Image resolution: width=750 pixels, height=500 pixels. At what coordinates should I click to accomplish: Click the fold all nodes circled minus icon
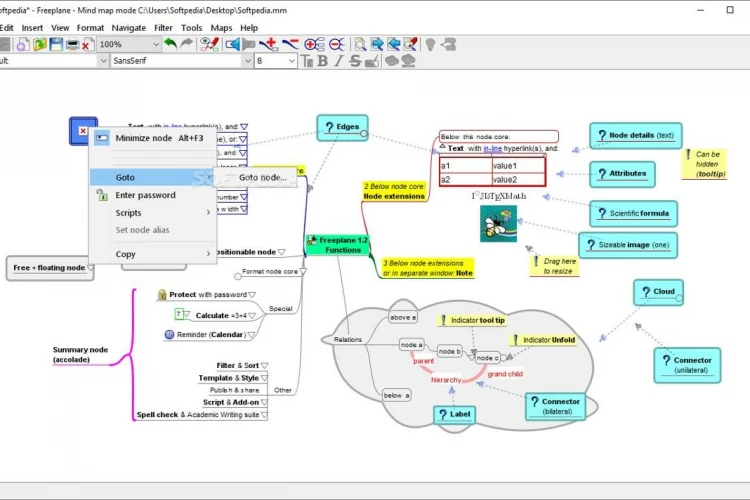tap(336, 44)
